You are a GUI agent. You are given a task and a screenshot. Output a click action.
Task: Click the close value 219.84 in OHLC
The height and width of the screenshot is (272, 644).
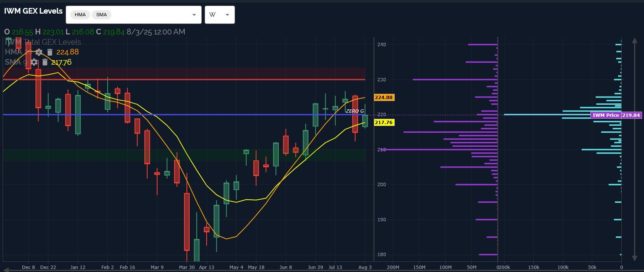114,32
